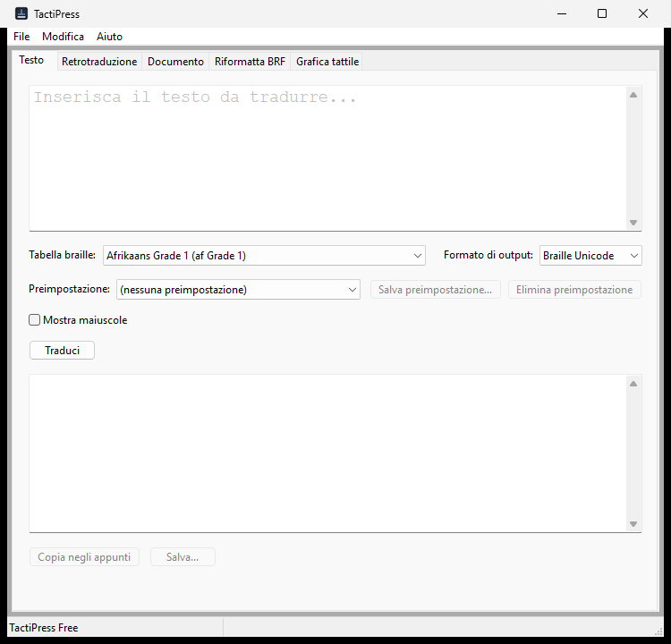Expand the Formato di output dropdown
Screen dimensions: 671x644
coord(590,256)
